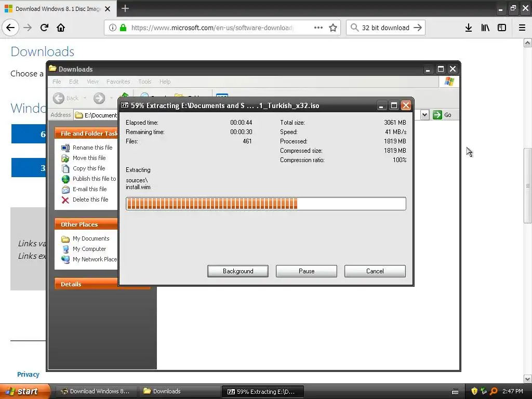Switch to Firefox taskbar item
532x399 pixels.
[96, 391]
